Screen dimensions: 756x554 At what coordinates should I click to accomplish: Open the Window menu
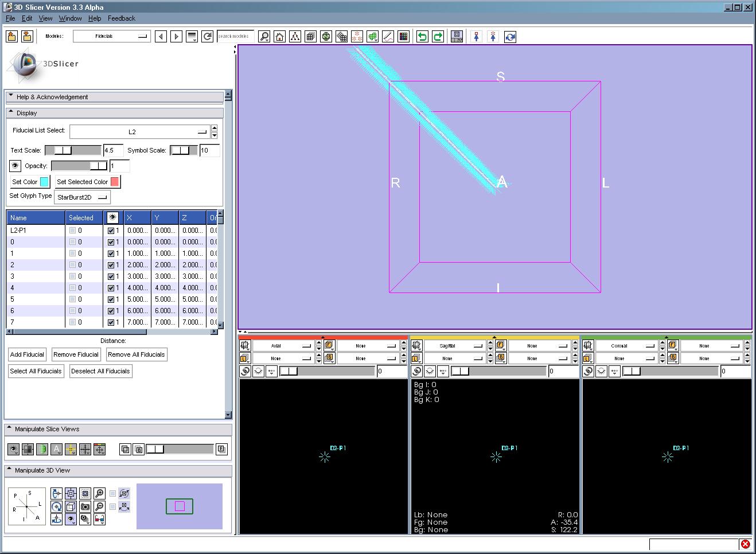70,18
